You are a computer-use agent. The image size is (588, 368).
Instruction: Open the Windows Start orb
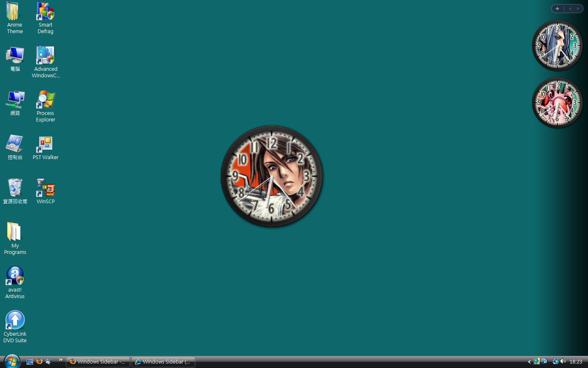pos(12,361)
